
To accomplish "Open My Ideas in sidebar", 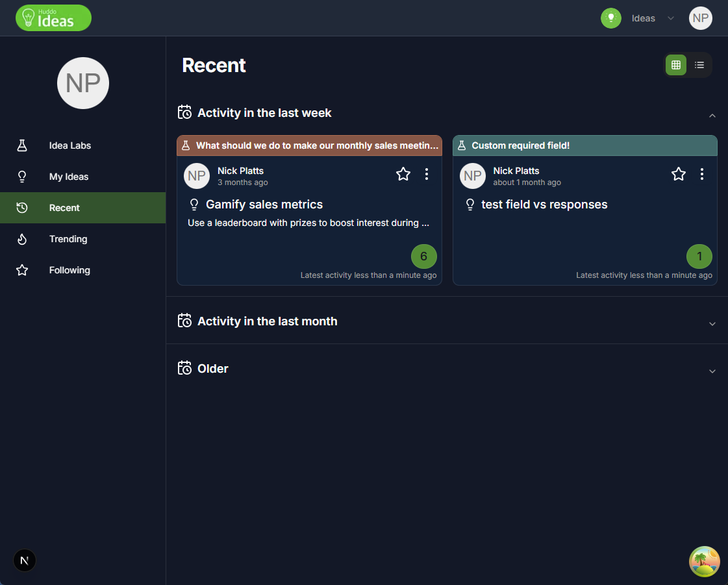I will point(82,177).
